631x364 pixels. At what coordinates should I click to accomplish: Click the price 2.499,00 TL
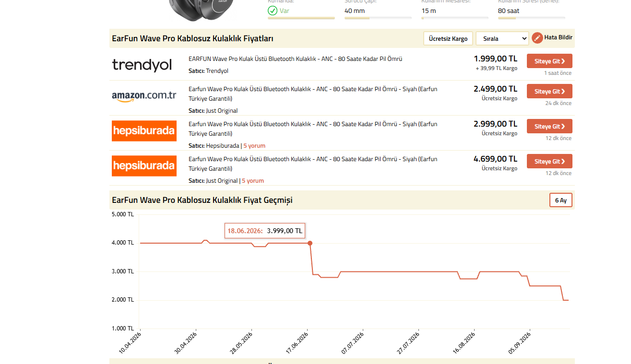click(496, 89)
